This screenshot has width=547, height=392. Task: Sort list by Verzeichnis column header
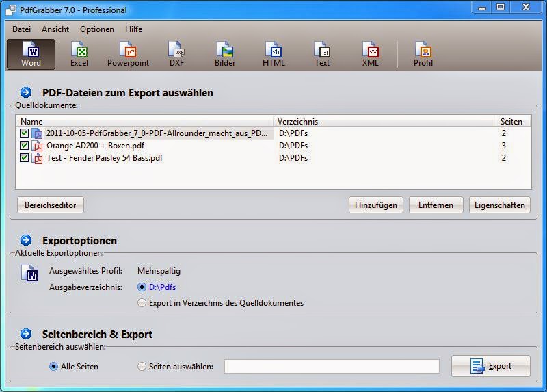coord(384,122)
